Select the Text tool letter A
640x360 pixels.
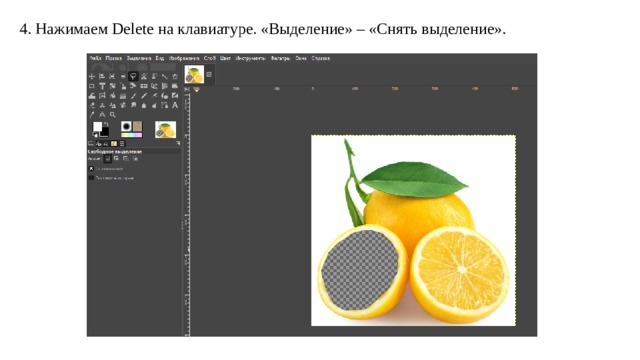(175, 105)
